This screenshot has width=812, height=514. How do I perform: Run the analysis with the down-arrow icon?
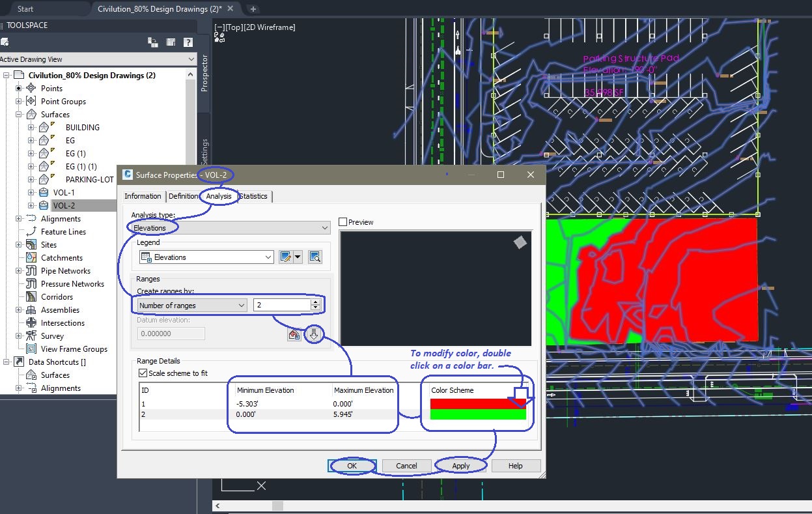[x=314, y=334]
